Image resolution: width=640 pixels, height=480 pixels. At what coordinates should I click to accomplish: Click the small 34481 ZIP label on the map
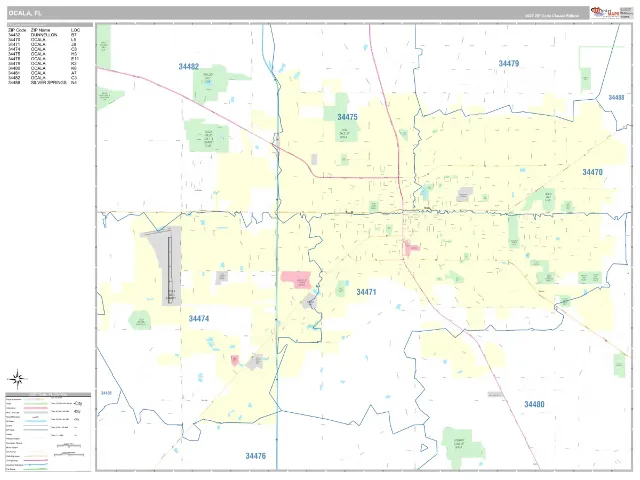point(106,393)
